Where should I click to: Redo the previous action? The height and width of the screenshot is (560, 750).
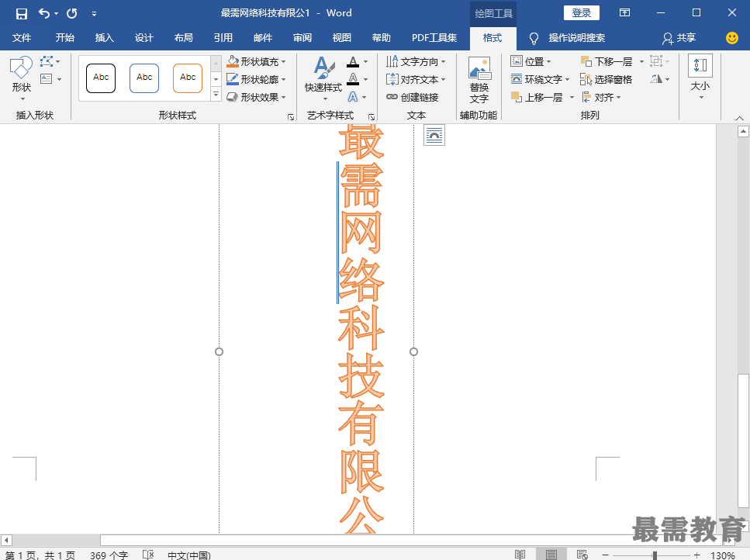(72, 13)
